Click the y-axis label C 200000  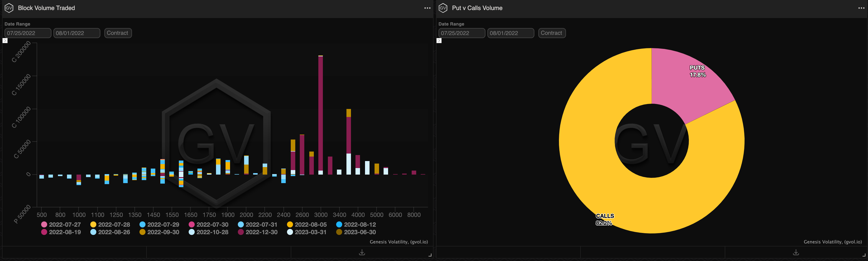click(21, 52)
